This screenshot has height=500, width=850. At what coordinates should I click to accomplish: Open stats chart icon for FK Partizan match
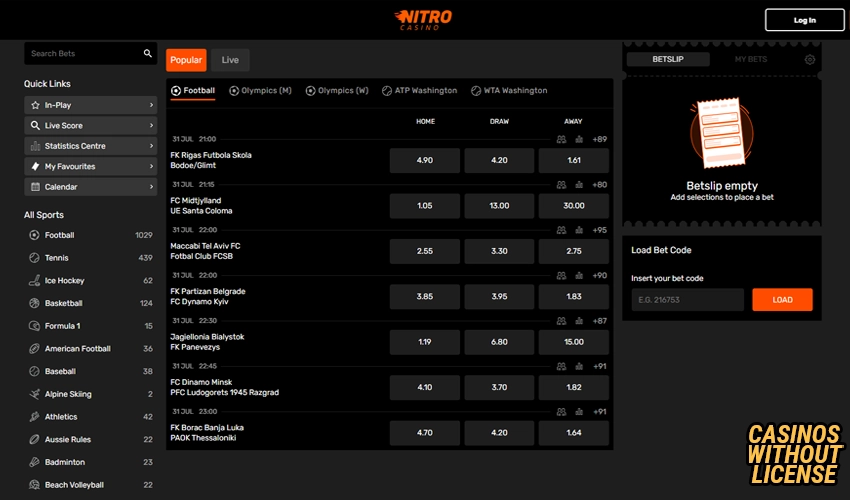tap(579, 275)
